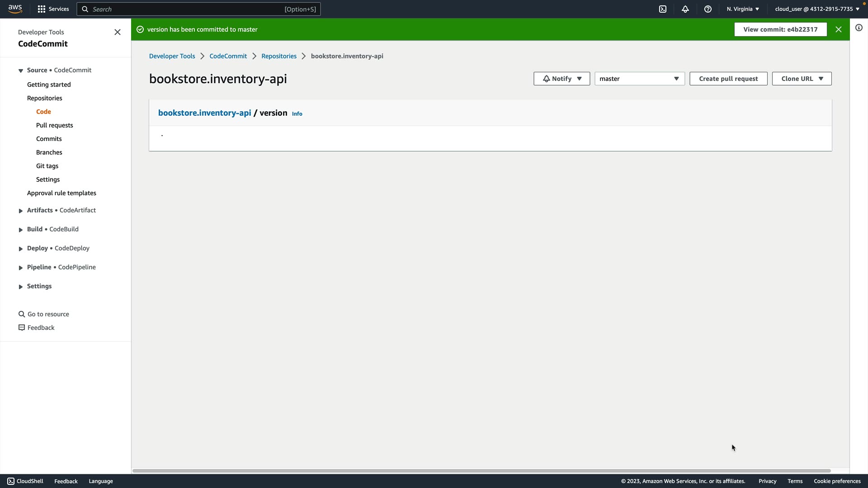Viewport: 868px width, 488px height.
Task: Open CloudShell icon in top navigation bar
Action: (x=663, y=9)
